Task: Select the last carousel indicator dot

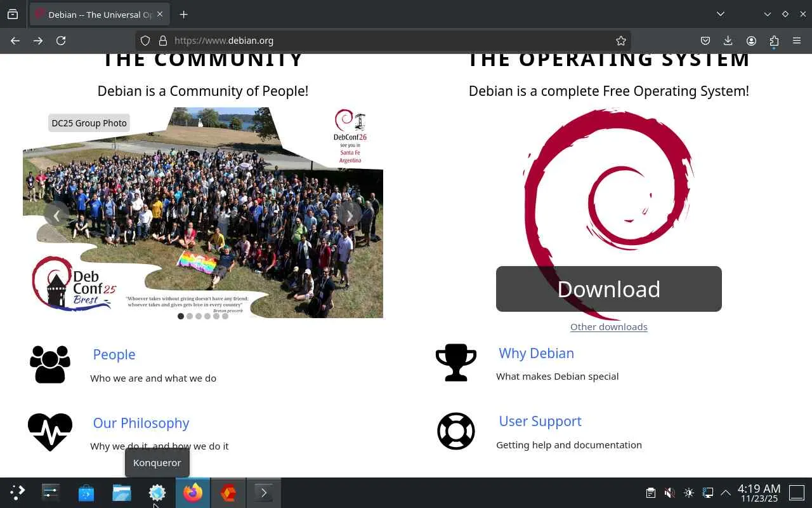Action: 225,316
